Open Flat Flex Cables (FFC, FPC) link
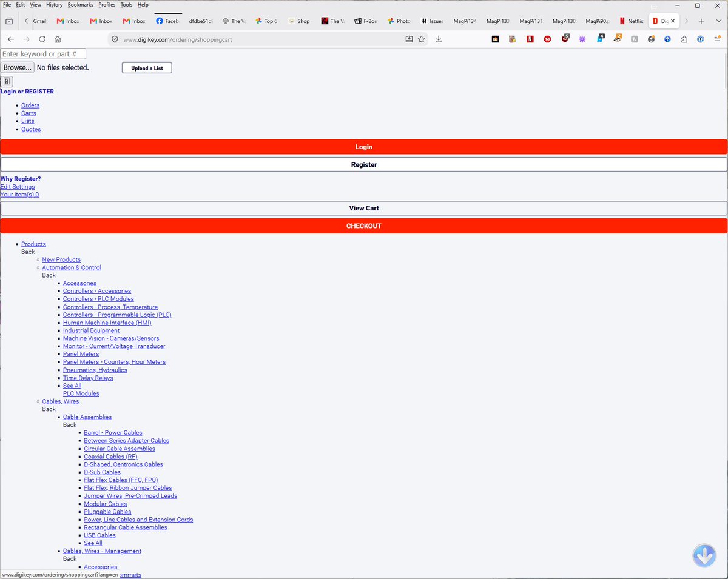 tap(121, 480)
